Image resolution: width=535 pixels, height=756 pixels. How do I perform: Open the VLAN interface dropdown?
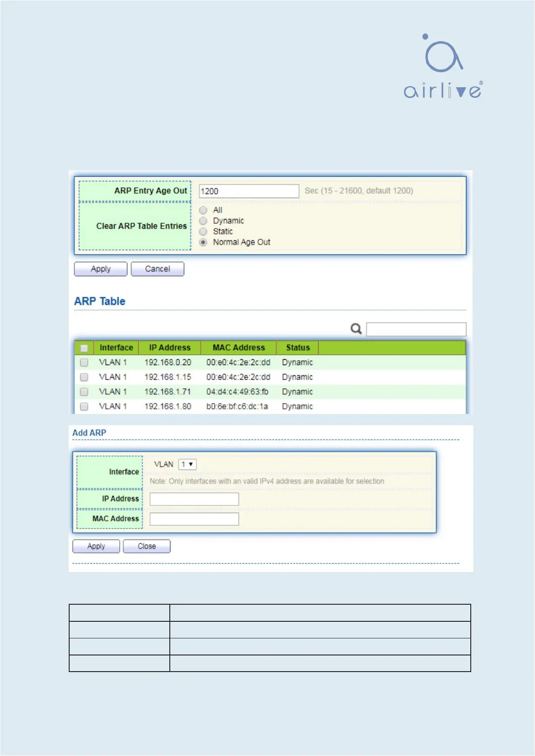(187, 464)
